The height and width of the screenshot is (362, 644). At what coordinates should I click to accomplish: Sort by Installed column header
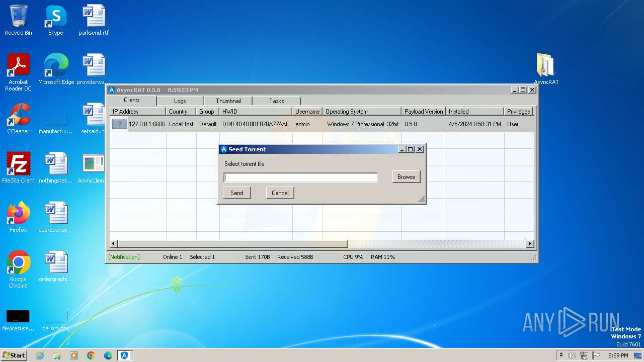474,112
